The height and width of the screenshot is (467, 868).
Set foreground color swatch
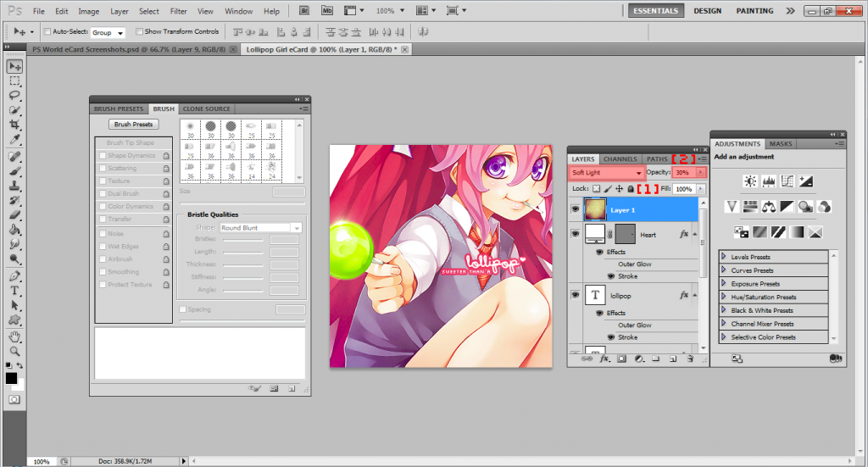[x=11, y=379]
